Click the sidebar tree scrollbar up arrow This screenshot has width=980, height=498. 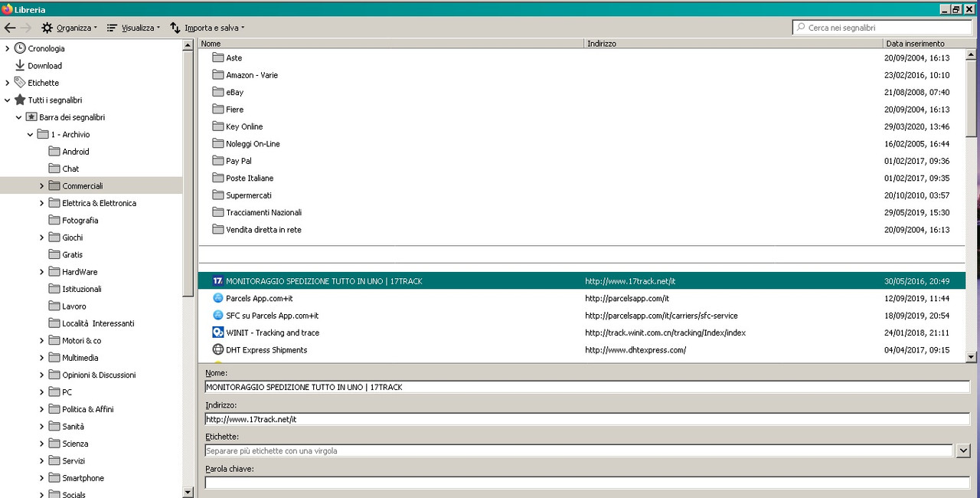pos(188,45)
